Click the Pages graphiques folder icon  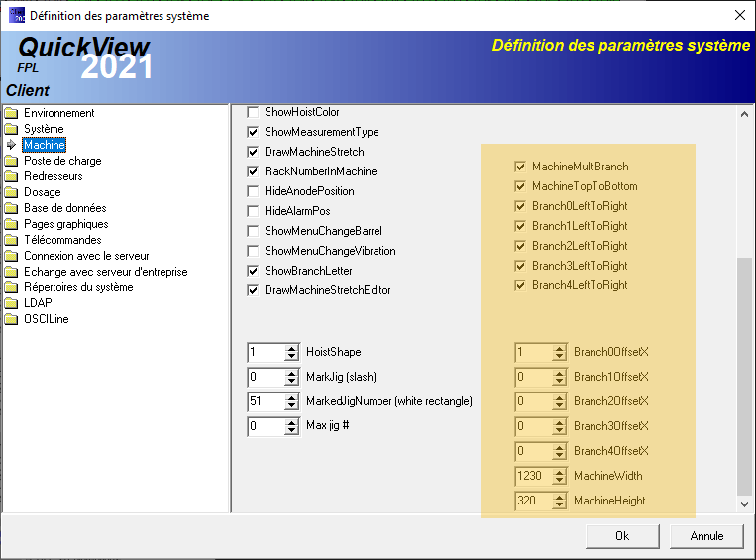11,224
